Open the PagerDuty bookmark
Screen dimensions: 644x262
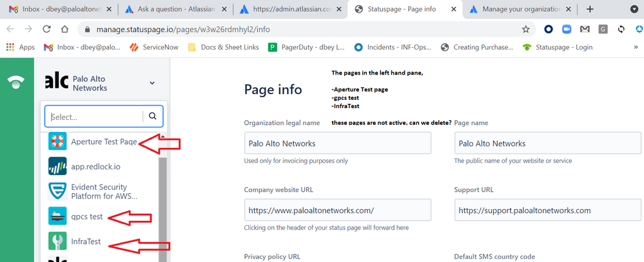click(x=307, y=47)
